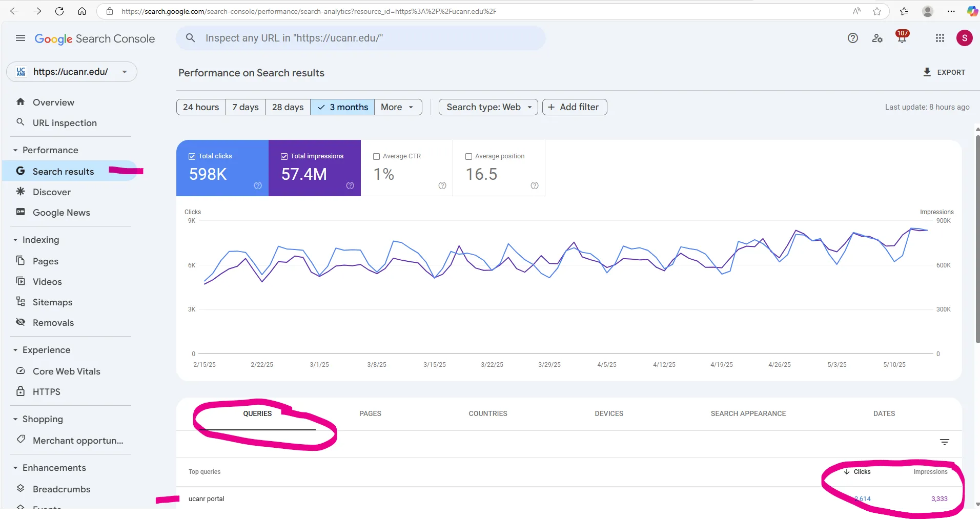The image size is (980, 520).
Task: Open the queries table filter funnel icon
Action: [x=945, y=442]
